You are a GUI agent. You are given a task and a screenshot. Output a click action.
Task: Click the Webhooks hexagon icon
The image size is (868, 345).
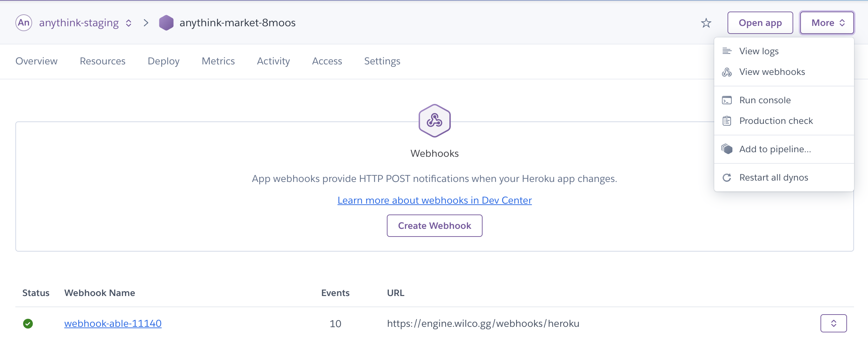(x=434, y=121)
